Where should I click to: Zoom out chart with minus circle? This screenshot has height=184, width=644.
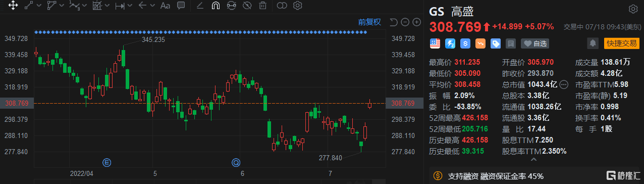click(x=405, y=22)
